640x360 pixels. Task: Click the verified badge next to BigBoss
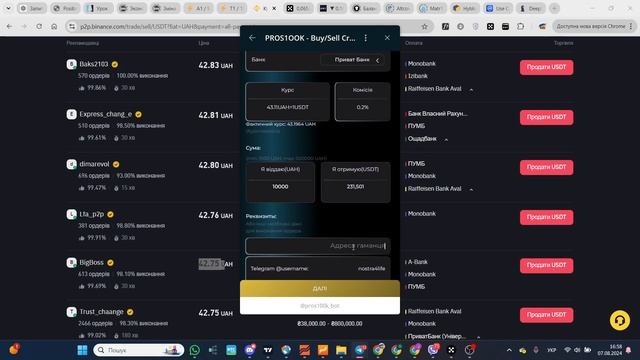(110, 262)
